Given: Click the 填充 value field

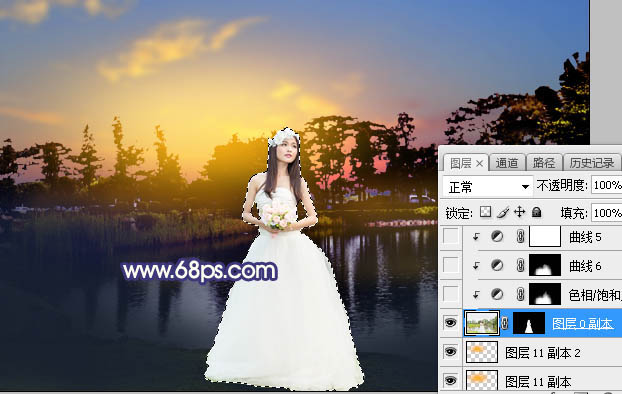Looking at the screenshot, I should (x=607, y=213).
